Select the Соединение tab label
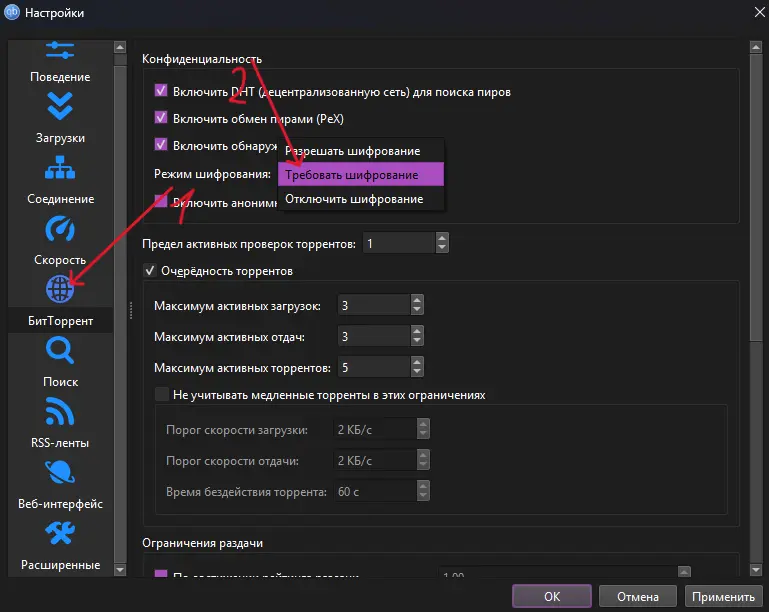769x612 pixels. pos(60,199)
